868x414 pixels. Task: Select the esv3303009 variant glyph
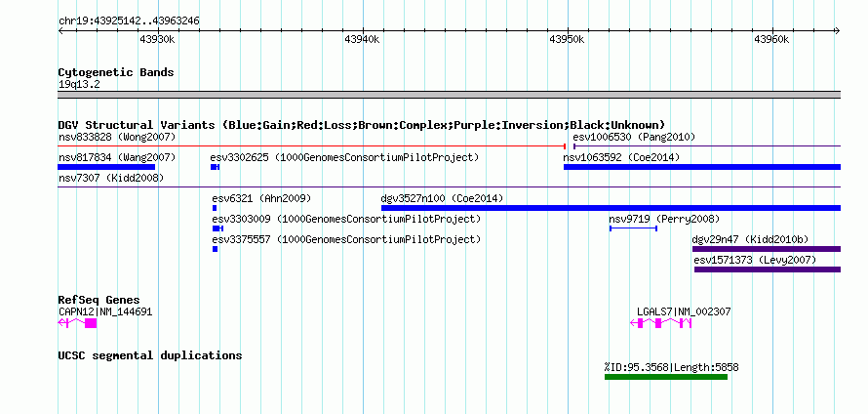pyautogui.click(x=217, y=228)
